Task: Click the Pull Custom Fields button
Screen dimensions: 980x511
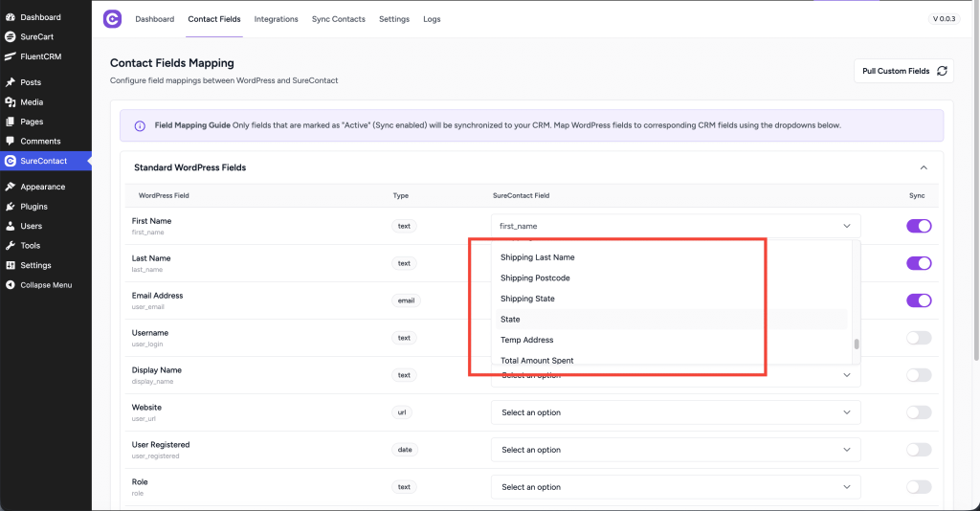Action: (903, 71)
